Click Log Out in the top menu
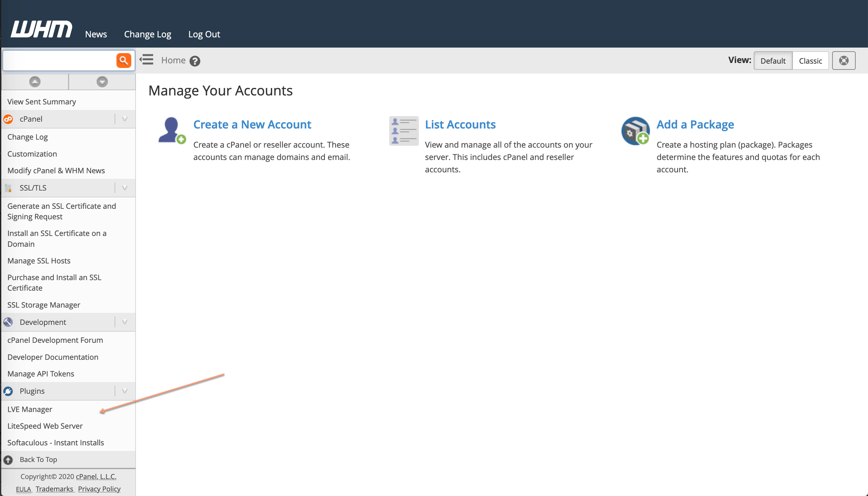This screenshot has width=868, height=496. click(x=204, y=34)
